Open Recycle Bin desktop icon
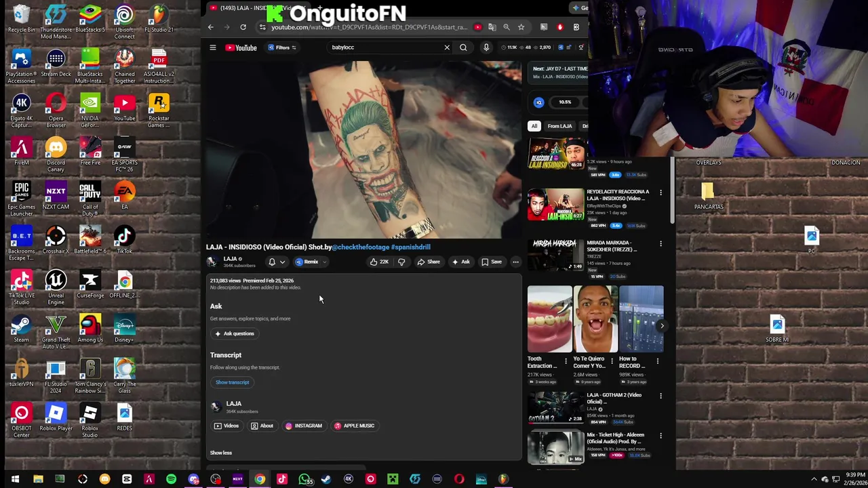868x488 pixels. [x=21, y=20]
